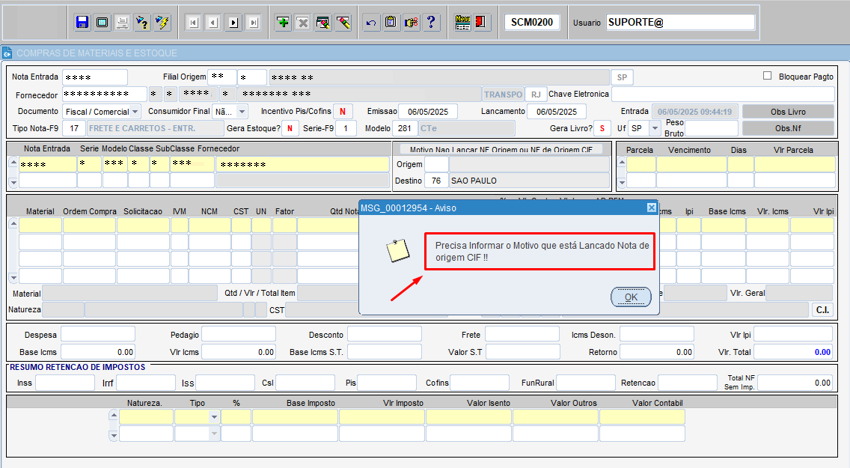Viewport: 850px width, 468px height.
Task: Close the MSG_00012954 Aviso dialog
Action: point(651,208)
